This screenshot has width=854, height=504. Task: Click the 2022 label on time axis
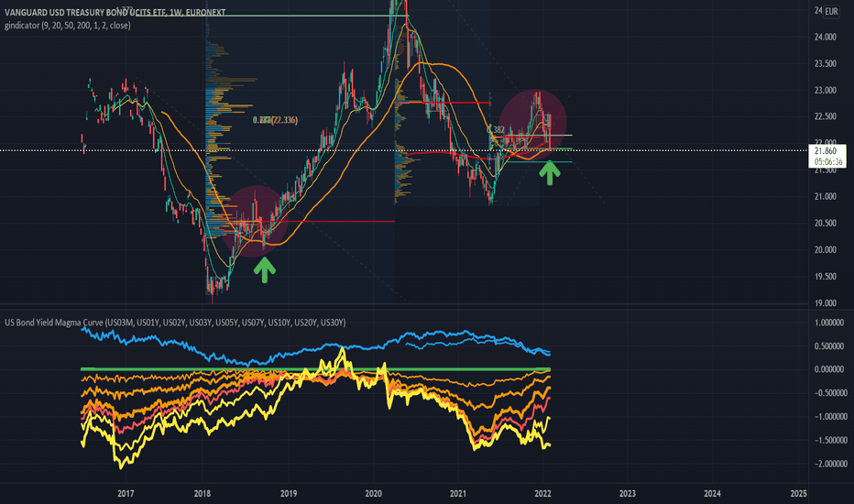pos(543,494)
